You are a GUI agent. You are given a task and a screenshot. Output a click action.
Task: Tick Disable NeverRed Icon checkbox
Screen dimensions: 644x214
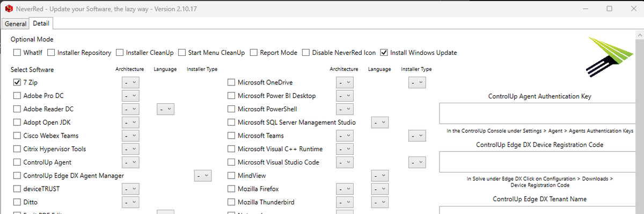[306, 53]
